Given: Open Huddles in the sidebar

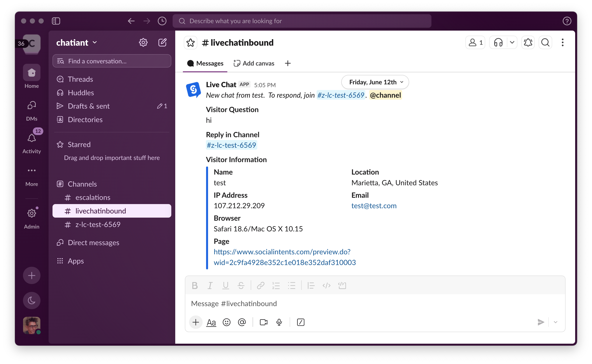Looking at the screenshot, I should (112, 93).
